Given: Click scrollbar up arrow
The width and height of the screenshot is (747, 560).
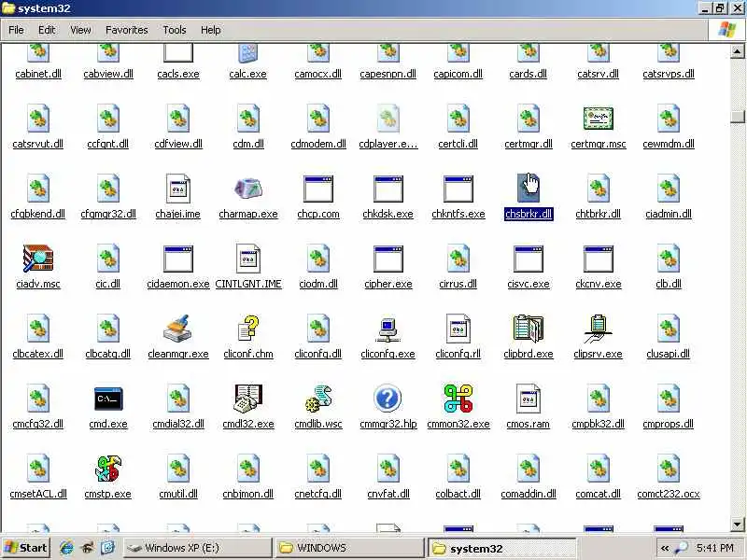Looking at the screenshot, I should (x=737, y=51).
